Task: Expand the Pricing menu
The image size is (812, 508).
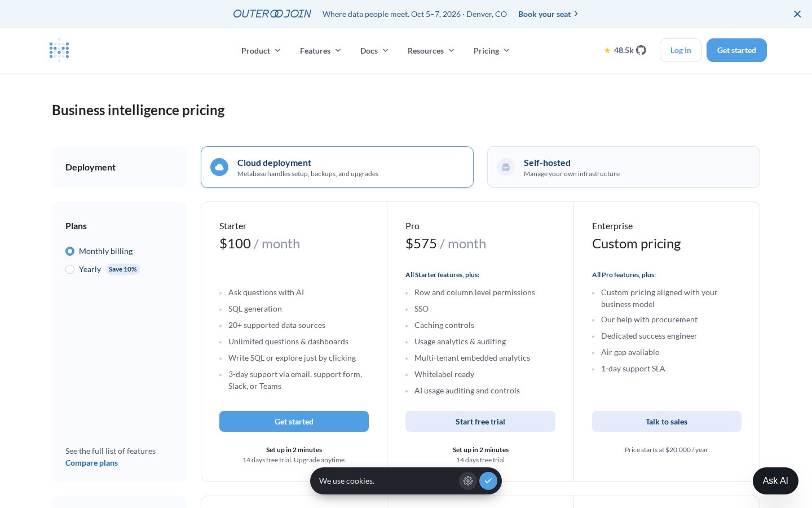Action: coord(492,51)
